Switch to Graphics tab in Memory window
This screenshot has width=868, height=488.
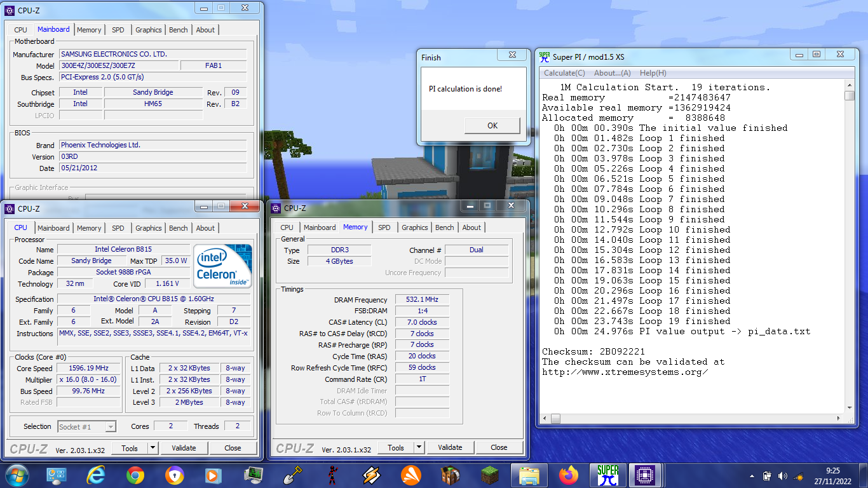click(x=415, y=227)
